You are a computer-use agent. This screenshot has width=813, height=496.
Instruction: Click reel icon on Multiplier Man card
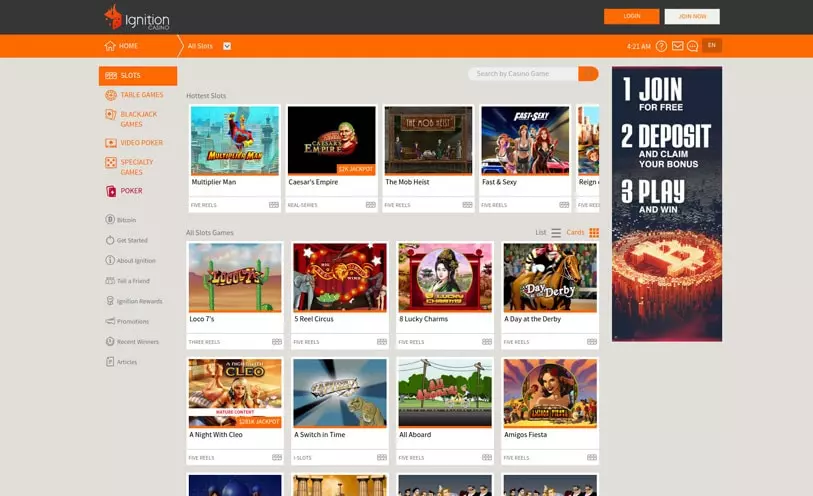(x=274, y=205)
